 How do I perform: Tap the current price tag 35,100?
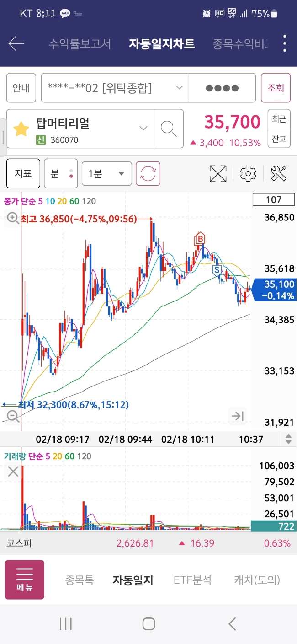tap(274, 290)
